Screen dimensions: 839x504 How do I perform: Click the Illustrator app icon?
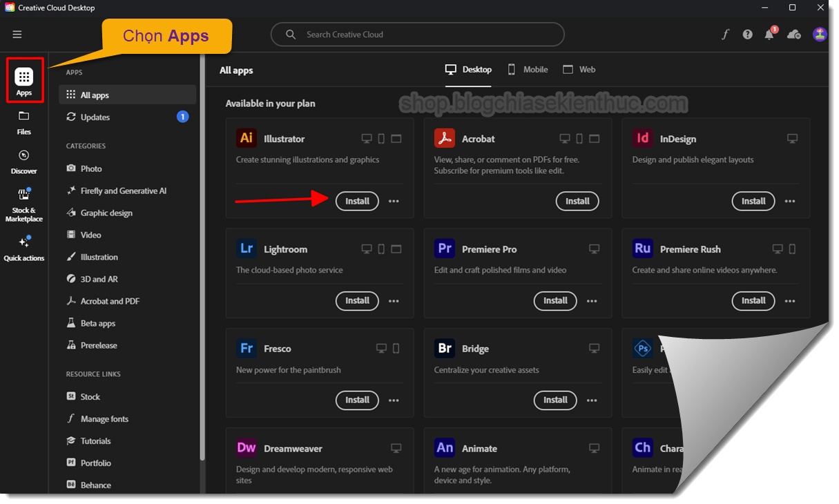pos(247,138)
